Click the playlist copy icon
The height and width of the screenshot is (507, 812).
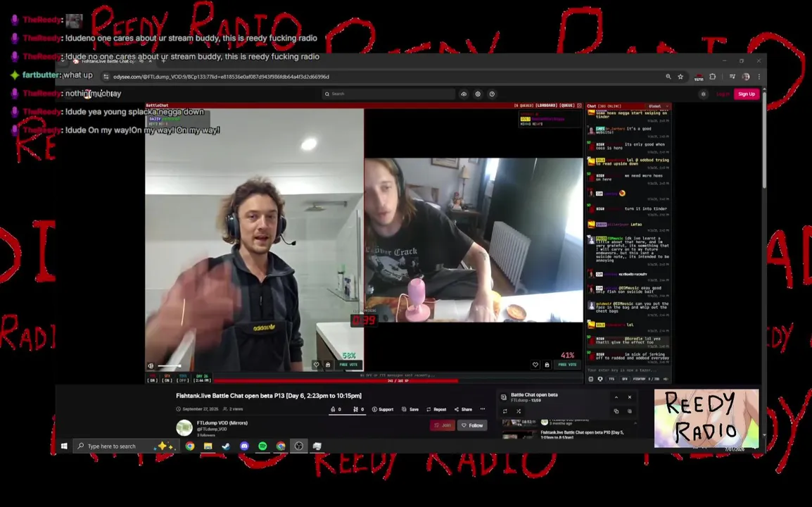click(x=616, y=411)
